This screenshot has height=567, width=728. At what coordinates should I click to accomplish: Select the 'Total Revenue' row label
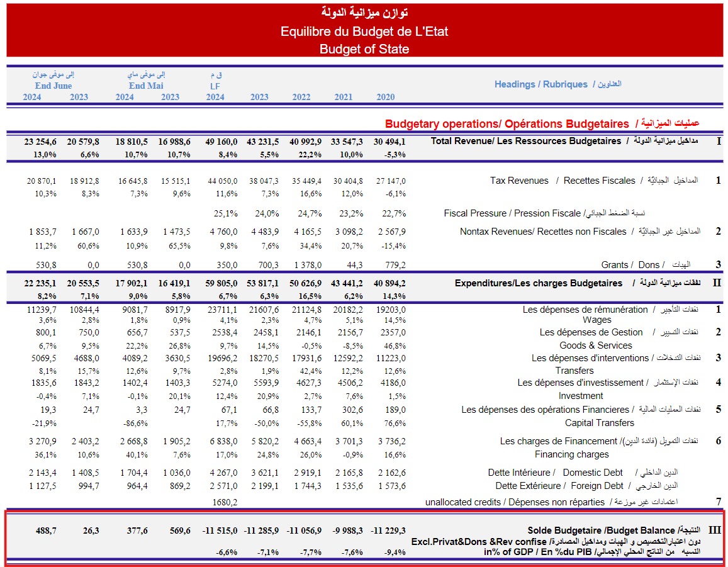(x=525, y=141)
